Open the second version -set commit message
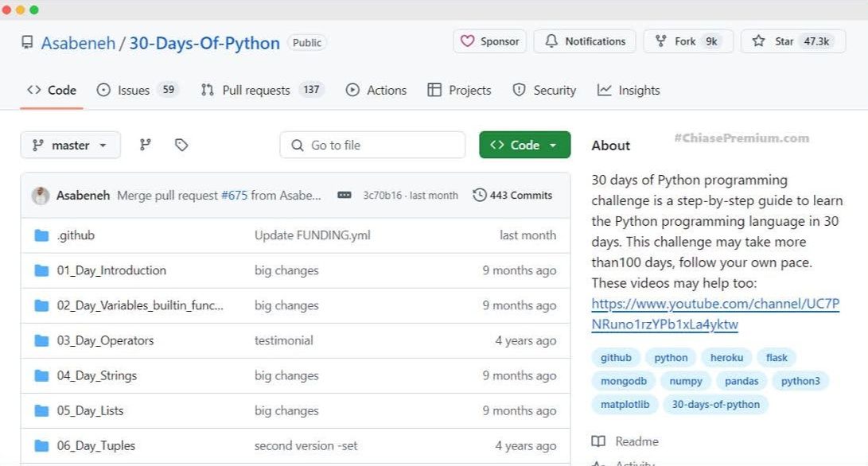Viewport: 868px width, 466px height. pos(306,445)
